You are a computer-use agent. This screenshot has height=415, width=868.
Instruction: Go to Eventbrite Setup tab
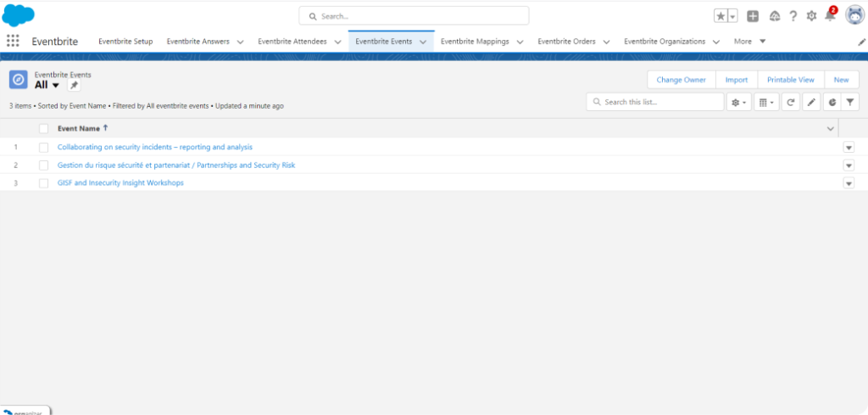click(125, 42)
